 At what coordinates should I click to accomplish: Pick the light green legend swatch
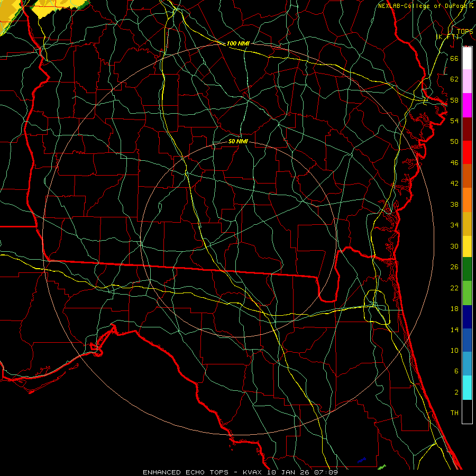point(467,293)
